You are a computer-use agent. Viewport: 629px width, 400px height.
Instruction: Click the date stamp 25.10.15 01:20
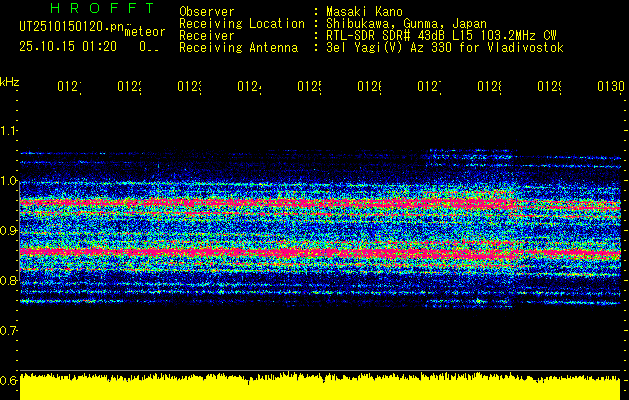(x=68, y=47)
